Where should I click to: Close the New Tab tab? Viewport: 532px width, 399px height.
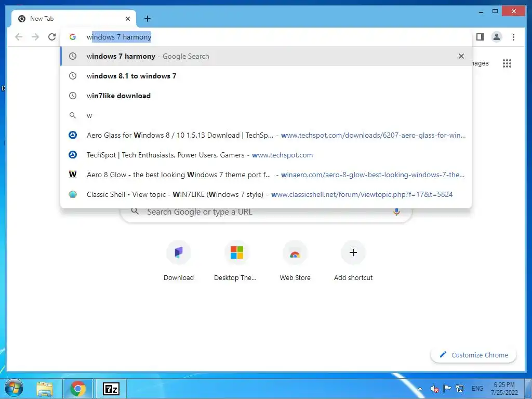pos(128,19)
